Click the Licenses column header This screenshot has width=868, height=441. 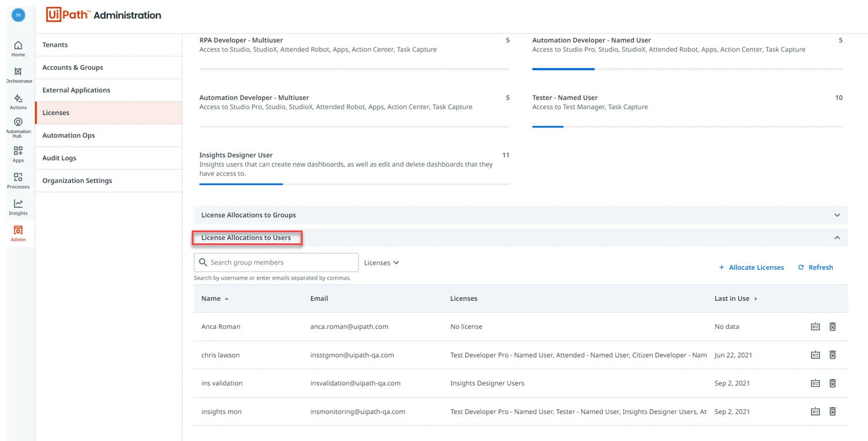[464, 298]
